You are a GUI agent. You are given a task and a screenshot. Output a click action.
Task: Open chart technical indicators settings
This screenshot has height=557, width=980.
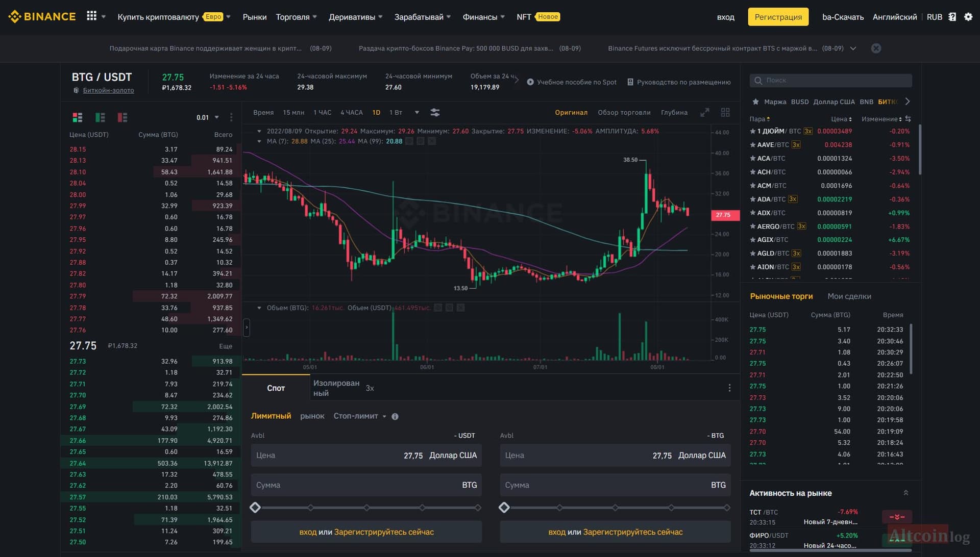coord(435,112)
